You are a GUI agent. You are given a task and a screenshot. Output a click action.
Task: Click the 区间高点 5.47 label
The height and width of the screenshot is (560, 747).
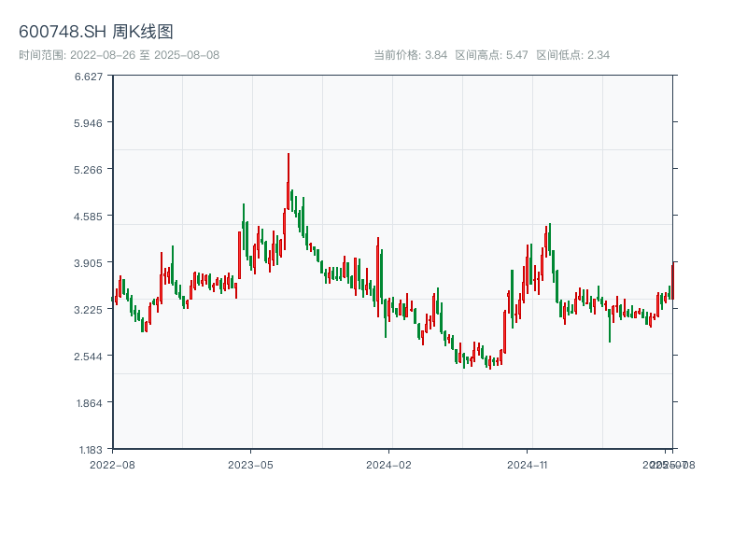point(492,55)
